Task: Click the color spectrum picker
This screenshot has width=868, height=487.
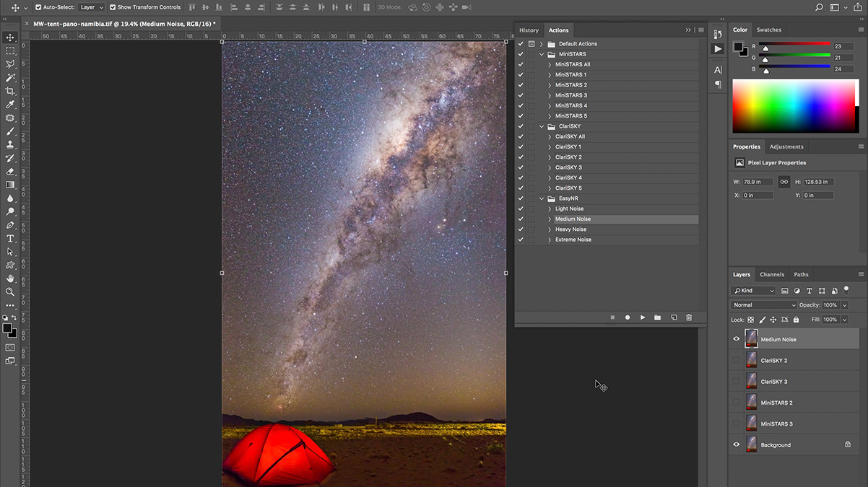Action: pyautogui.click(x=796, y=106)
